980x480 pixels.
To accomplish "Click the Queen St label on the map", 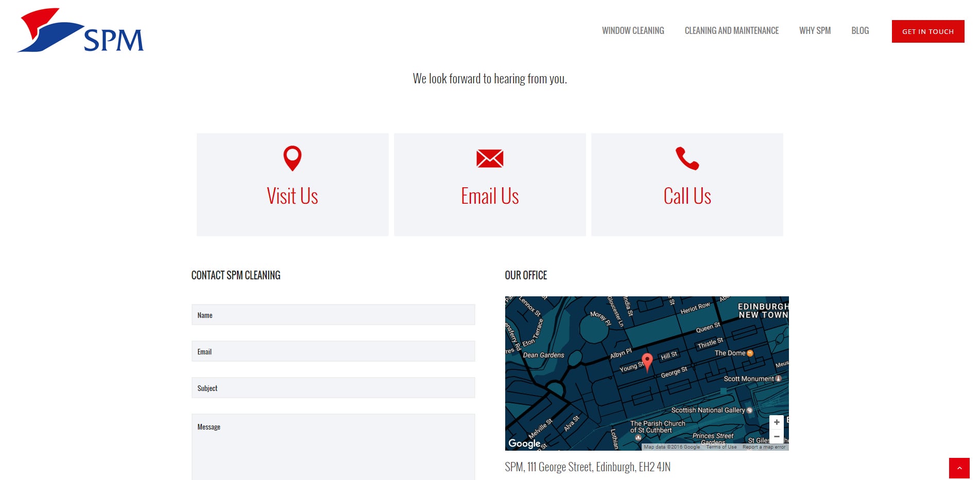I will point(708,328).
